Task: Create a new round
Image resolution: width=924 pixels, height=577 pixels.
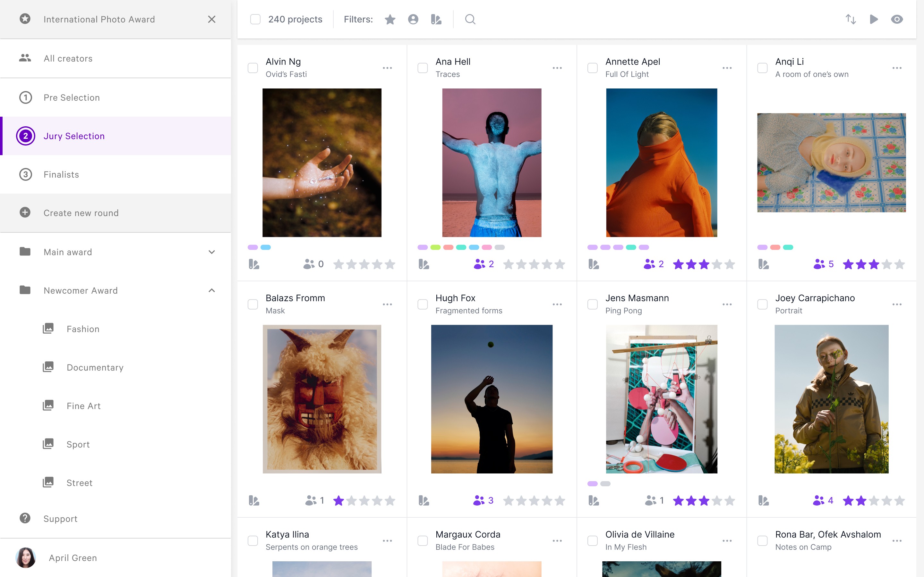Action: click(x=81, y=213)
